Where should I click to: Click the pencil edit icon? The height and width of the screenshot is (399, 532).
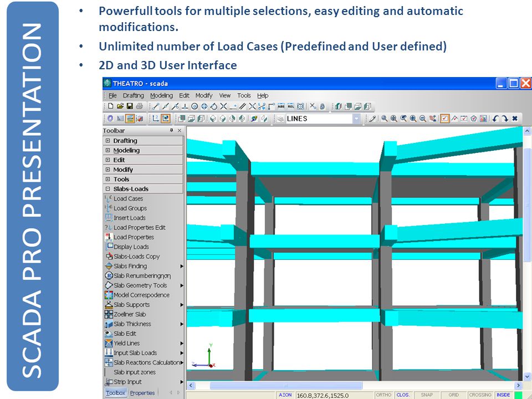pyautogui.click(x=372, y=119)
